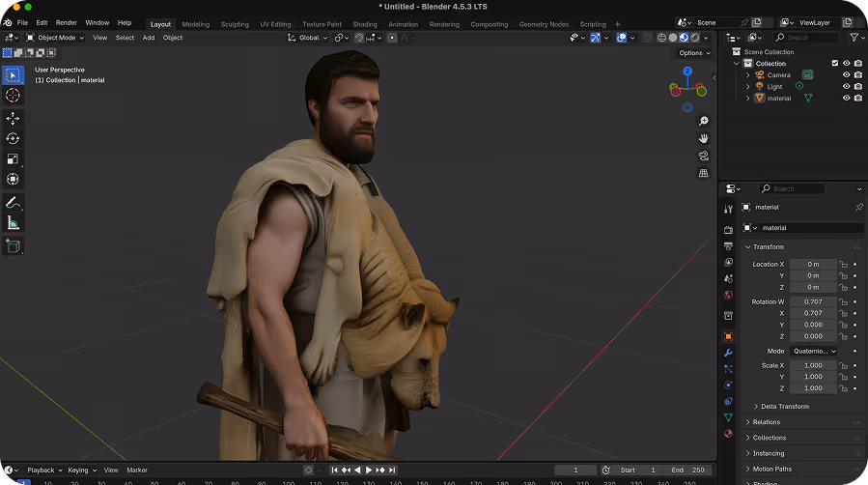
Task: Open the Output properties tab
Action: (x=729, y=245)
